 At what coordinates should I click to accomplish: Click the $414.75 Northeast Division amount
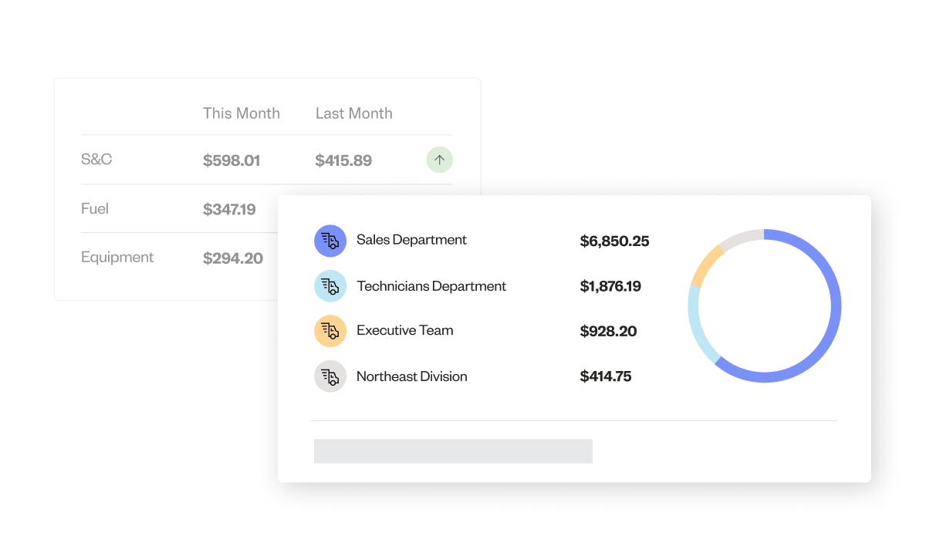(x=605, y=376)
